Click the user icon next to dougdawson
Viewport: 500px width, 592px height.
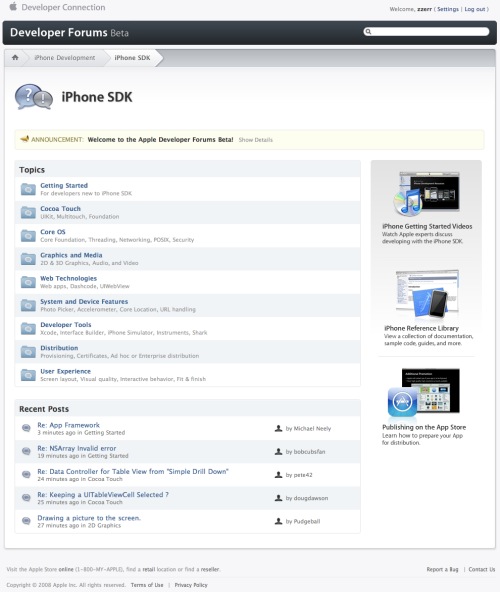[x=278, y=498]
